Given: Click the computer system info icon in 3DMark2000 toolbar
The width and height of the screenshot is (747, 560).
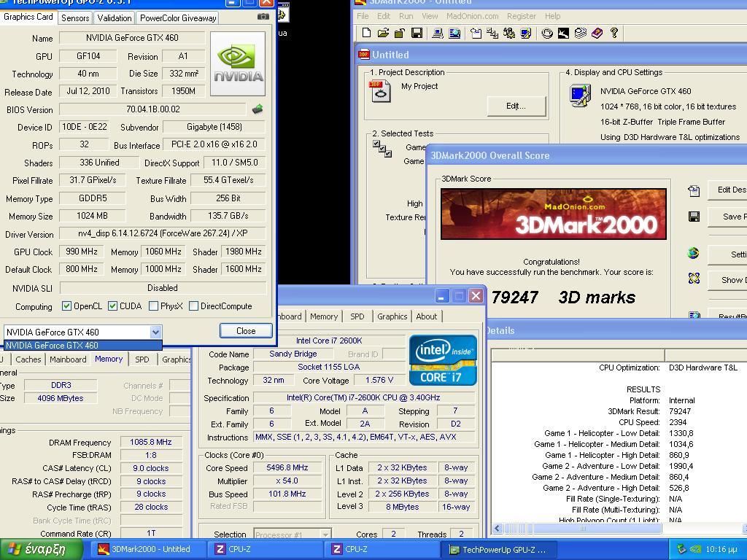Looking at the screenshot, I should point(438,33).
